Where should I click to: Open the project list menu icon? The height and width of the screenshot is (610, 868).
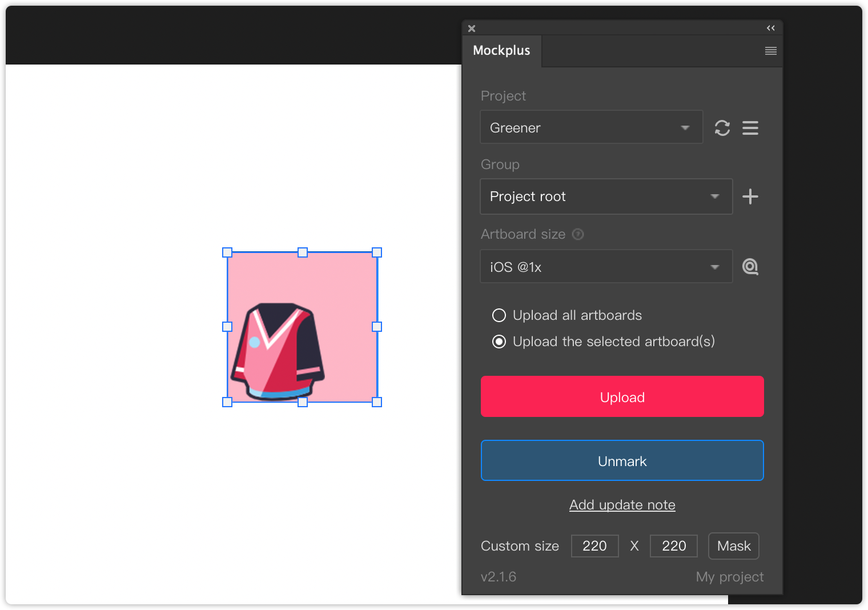[x=750, y=128]
